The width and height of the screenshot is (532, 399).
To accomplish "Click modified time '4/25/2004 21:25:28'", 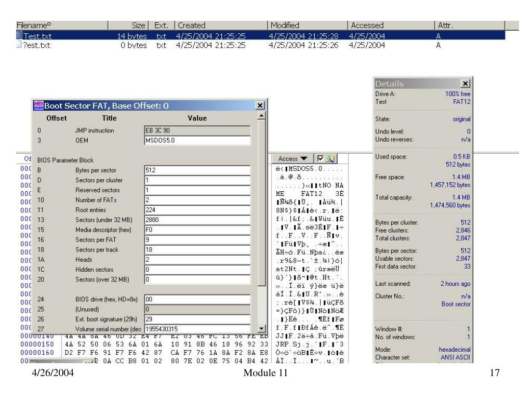I will (x=303, y=36).
